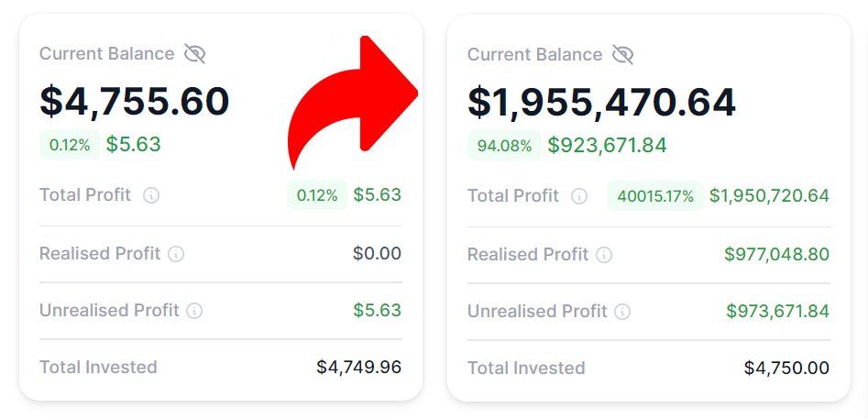
Task: Click the 0.12% badge in Total Profit row
Action: point(317,195)
